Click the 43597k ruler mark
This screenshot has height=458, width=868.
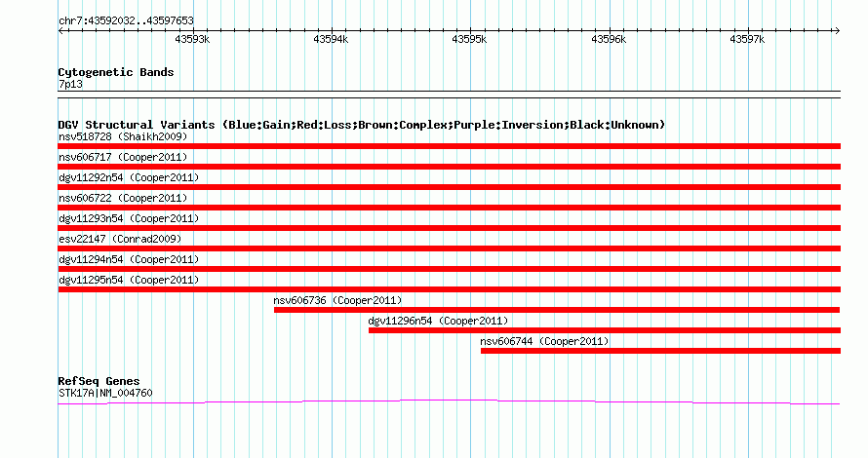click(747, 39)
